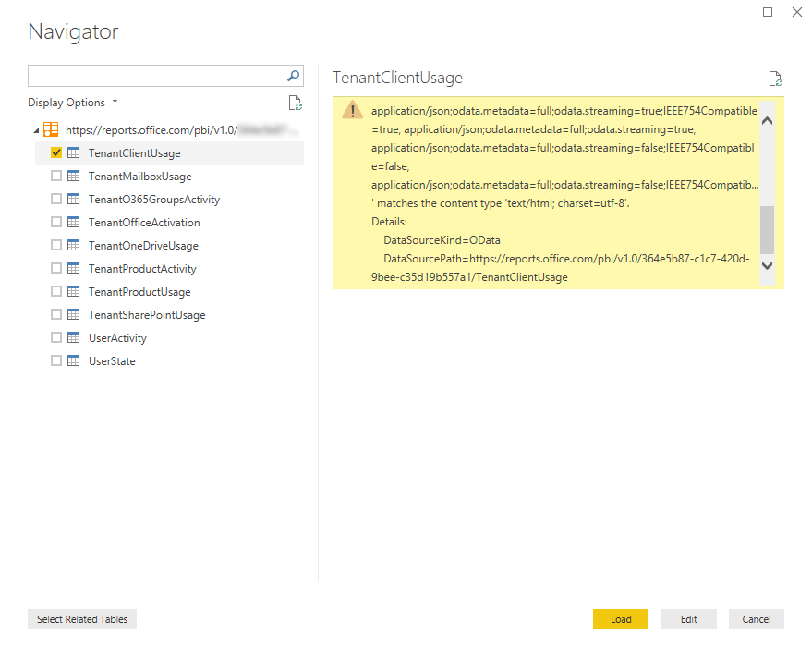Click the error message scroll up arrow

pos(767,120)
